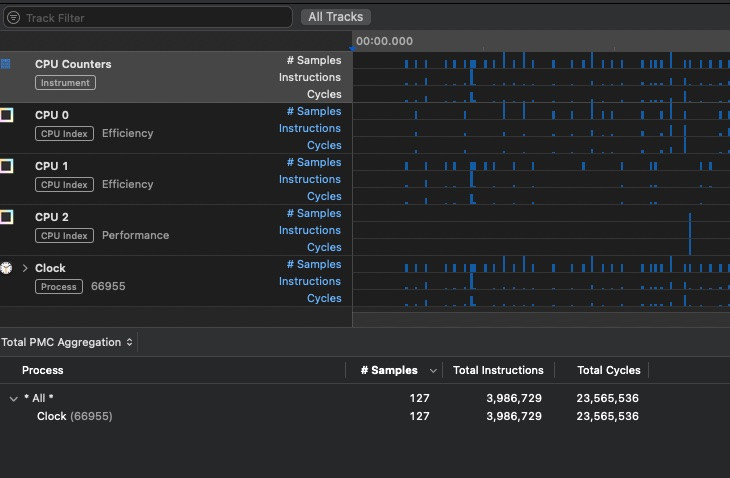The height and width of the screenshot is (478, 730).
Task: Click the CPU 0 core icon
Action: pyautogui.click(x=6, y=115)
